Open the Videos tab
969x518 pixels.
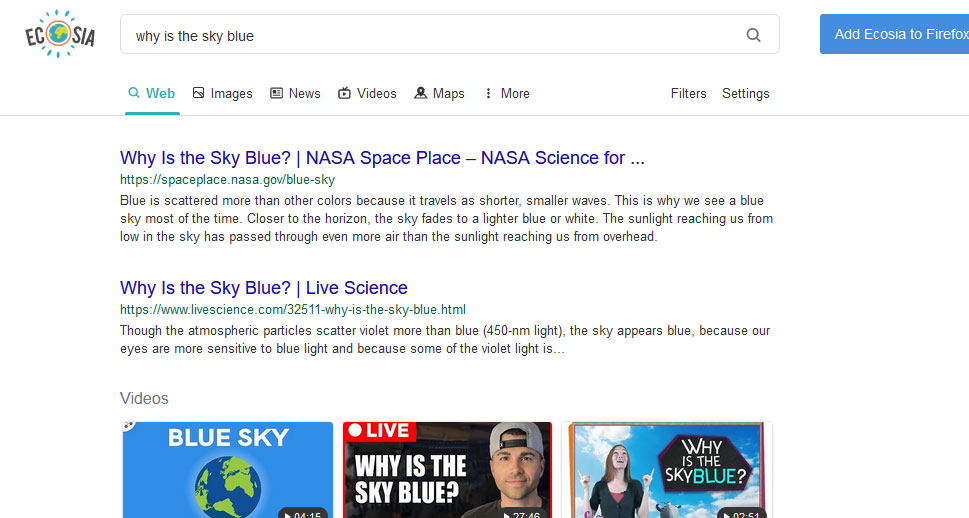pyautogui.click(x=367, y=93)
